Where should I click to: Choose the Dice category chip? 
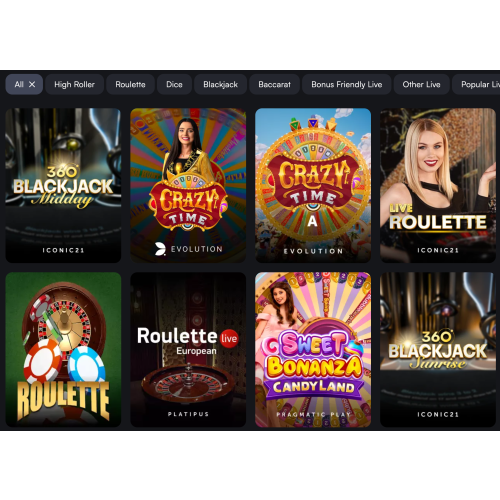pyautogui.click(x=174, y=84)
